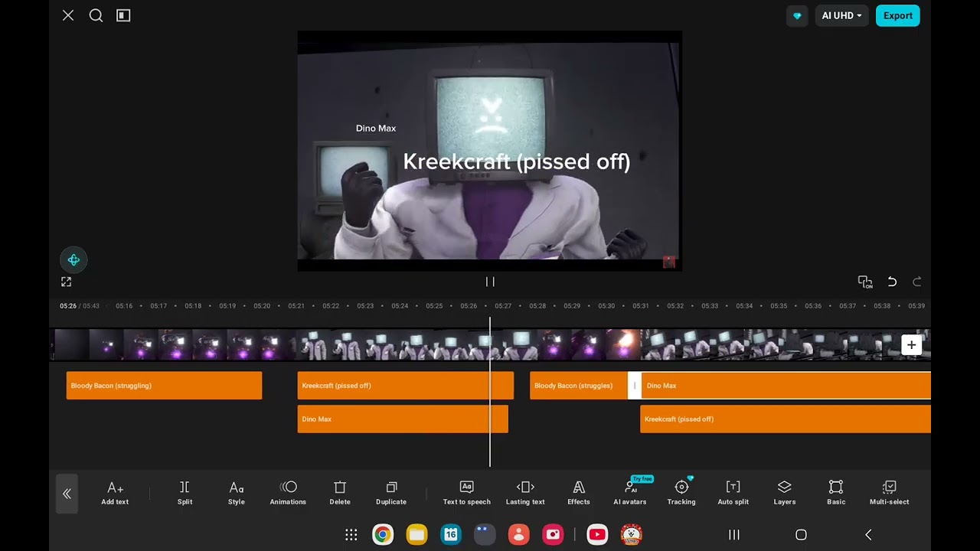
Task: Open the Layers panel
Action: tap(785, 493)
